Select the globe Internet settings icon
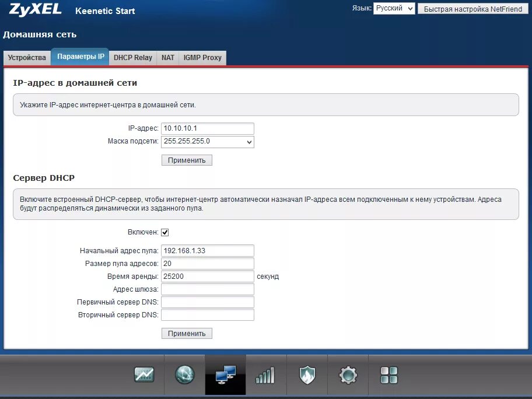 click(x=184, y=375)
